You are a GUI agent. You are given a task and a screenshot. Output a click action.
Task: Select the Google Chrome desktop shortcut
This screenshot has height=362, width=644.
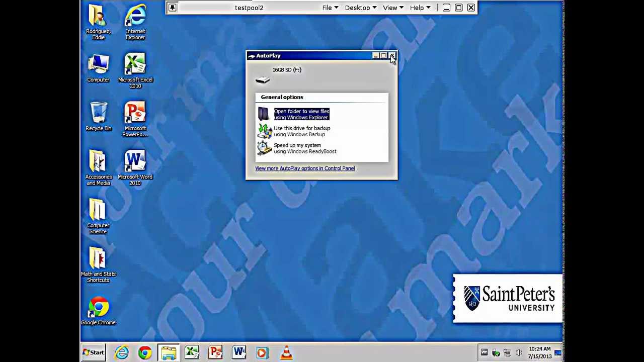99,311
